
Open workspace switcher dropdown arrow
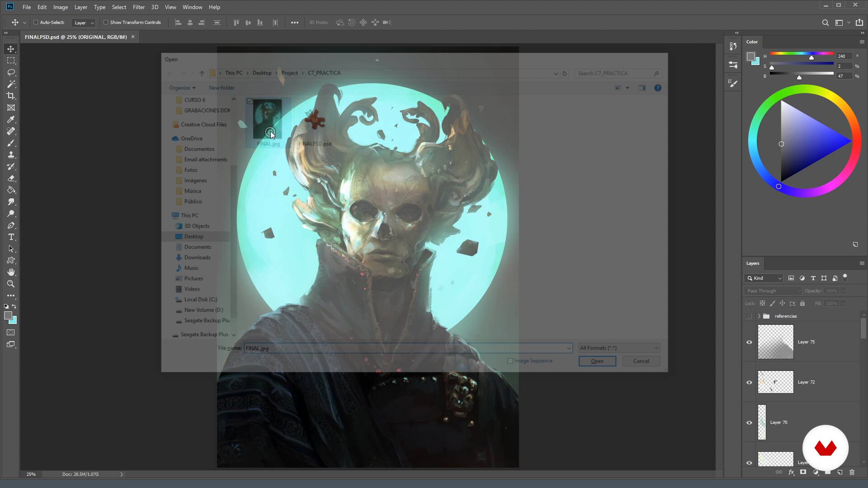pyautogui.click(x=849, y=23)
